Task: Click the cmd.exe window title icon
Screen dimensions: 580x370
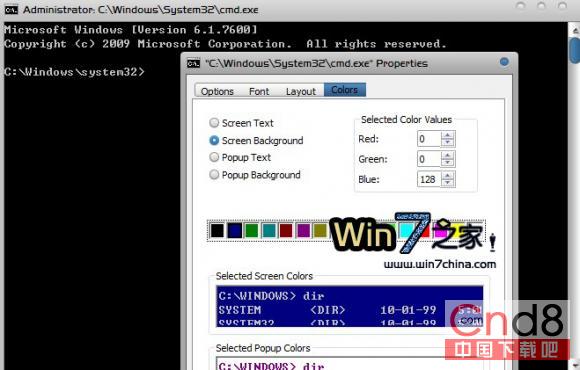Action: (x=11, y=10)
